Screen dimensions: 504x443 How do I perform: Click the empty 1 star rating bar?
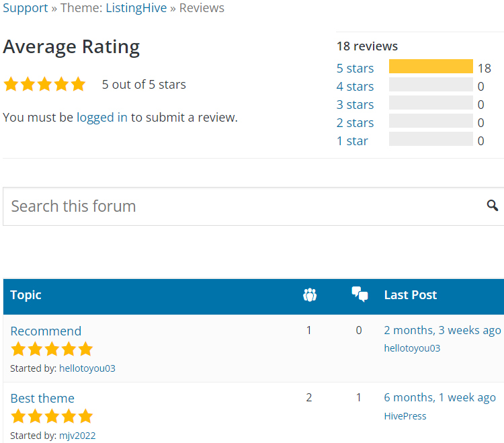(431, 139)
